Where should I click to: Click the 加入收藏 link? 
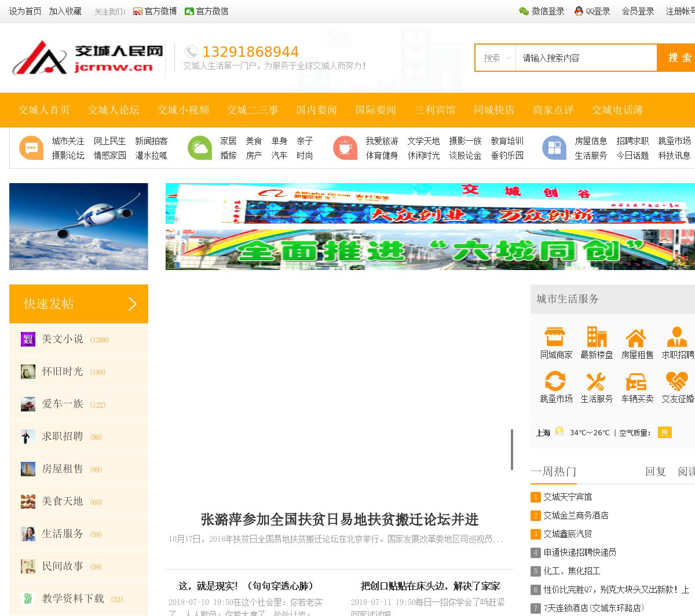click(65, 12)
